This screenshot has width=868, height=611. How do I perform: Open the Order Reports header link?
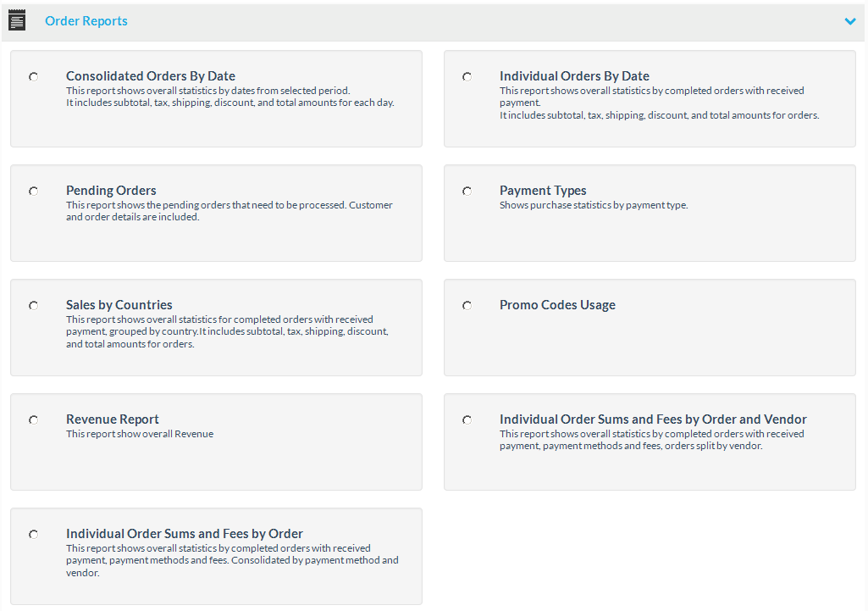coord(86,21)
